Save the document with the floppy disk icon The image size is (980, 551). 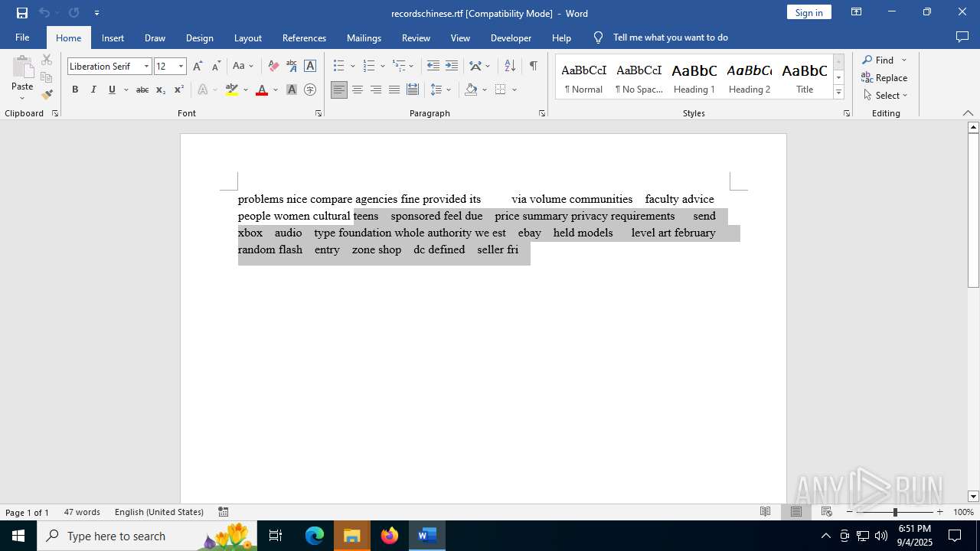coord(22,13)
